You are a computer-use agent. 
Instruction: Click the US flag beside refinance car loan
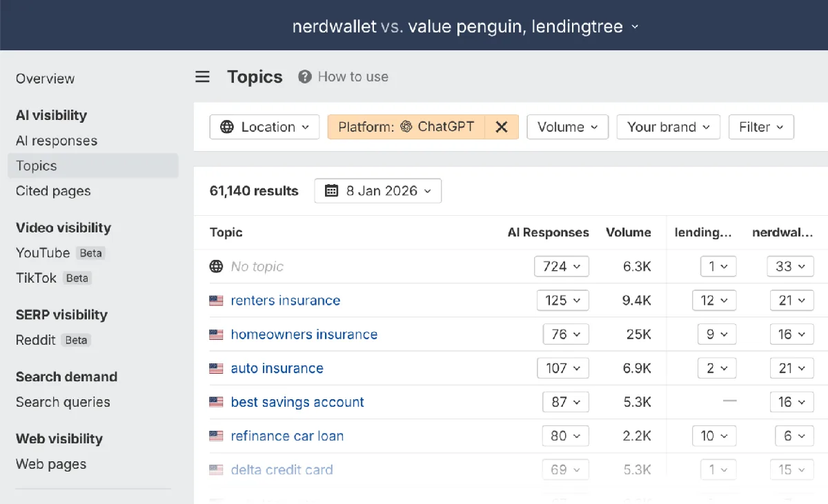pos(217,436)
